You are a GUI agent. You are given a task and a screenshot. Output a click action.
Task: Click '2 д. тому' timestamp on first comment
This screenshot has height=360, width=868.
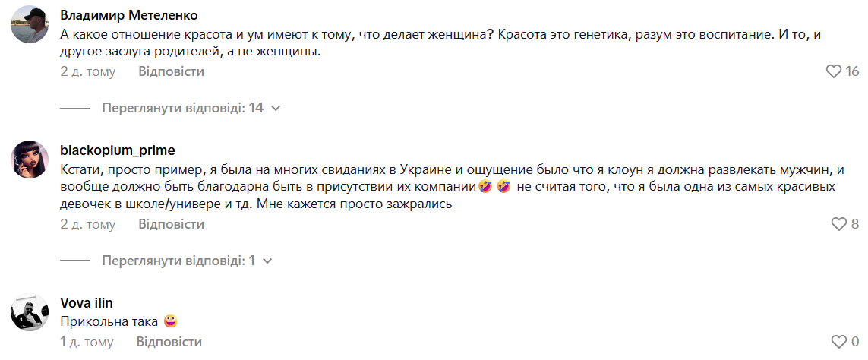coord(88,72)
